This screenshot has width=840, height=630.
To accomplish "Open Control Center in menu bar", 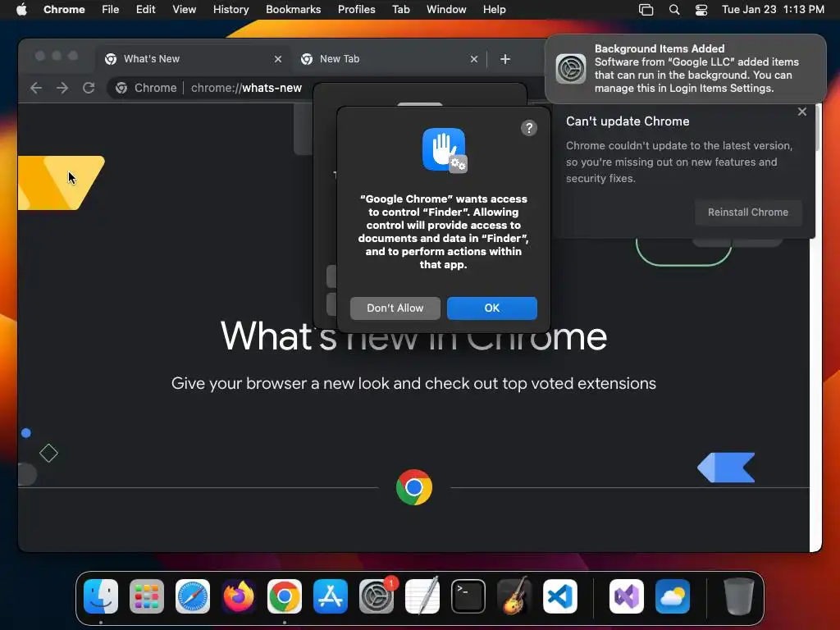I will pos(701,10).
